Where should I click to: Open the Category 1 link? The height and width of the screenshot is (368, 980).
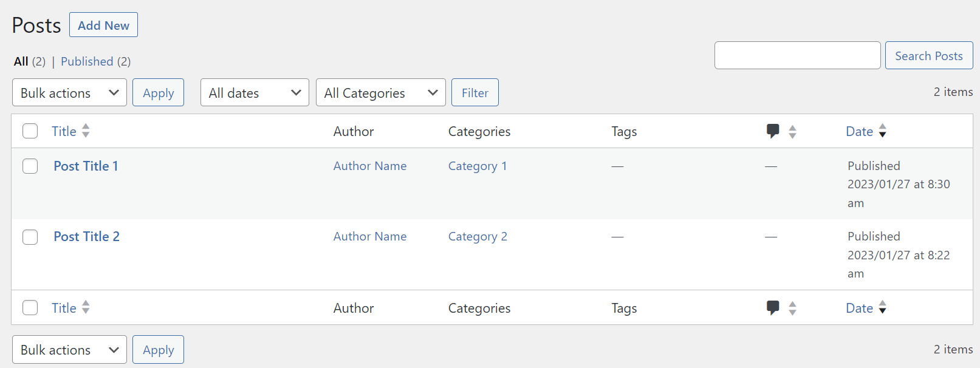click(x=477, y=166)
